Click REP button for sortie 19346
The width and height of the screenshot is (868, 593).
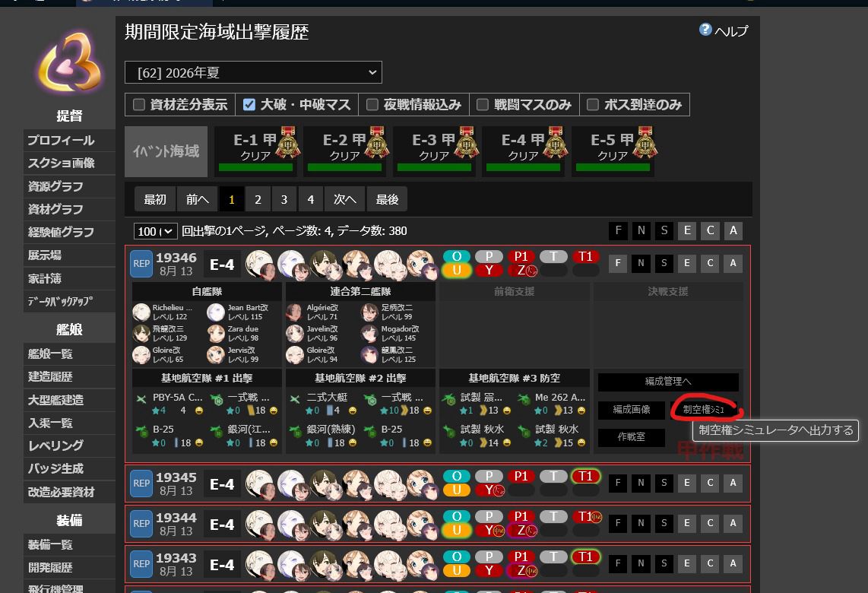point(141,264)
